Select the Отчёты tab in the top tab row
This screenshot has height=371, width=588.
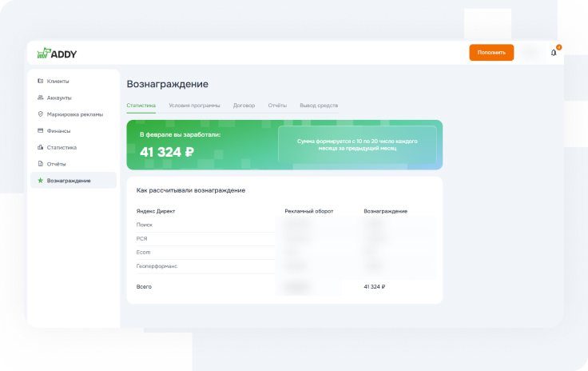pos(277,106)
